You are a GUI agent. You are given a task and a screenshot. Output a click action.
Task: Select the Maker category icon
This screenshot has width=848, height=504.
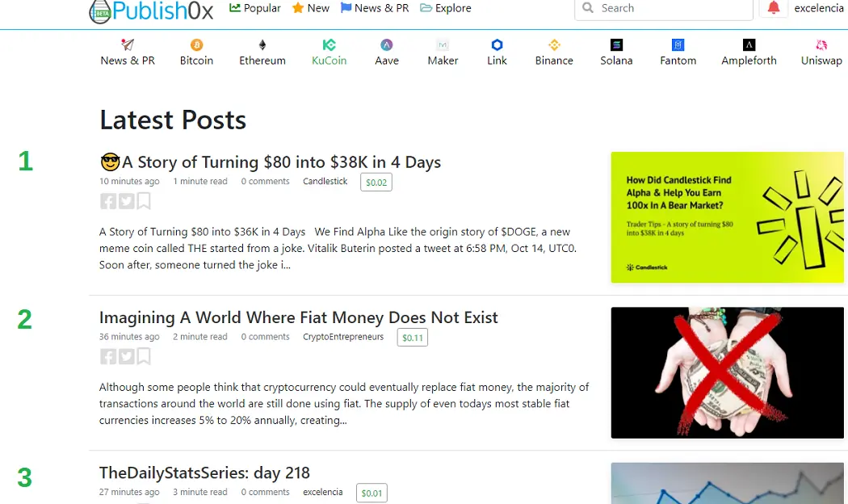click(443, 45)
